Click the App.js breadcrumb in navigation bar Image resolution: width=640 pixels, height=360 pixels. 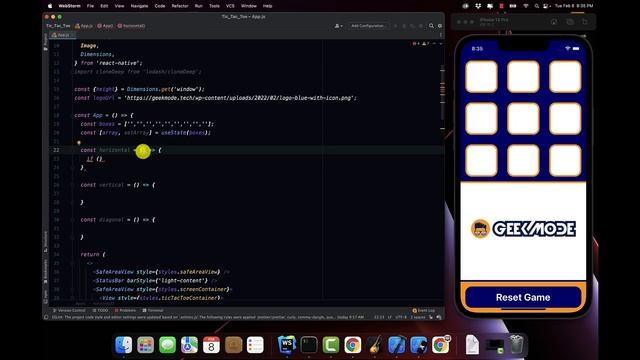tap(84, 26)
